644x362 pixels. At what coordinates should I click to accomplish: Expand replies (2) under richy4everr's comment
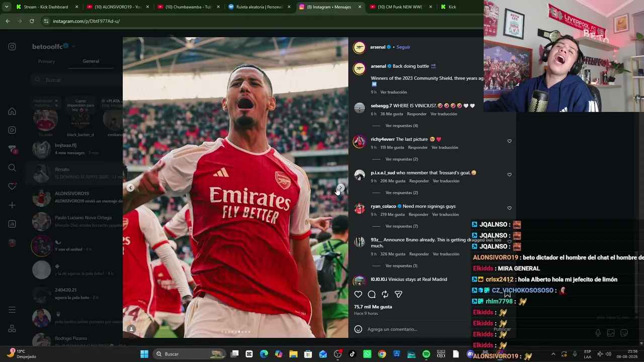coord(401,159)
